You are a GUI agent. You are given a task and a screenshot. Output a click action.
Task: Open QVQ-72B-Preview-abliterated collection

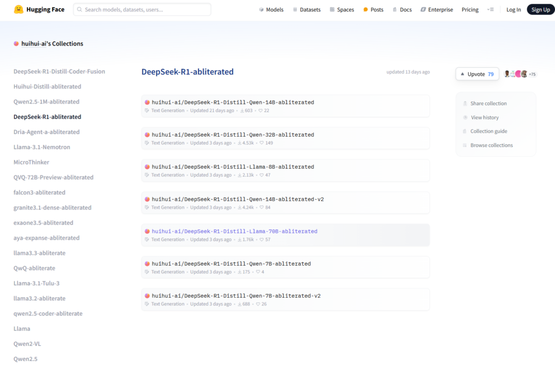tap(54, 177)
